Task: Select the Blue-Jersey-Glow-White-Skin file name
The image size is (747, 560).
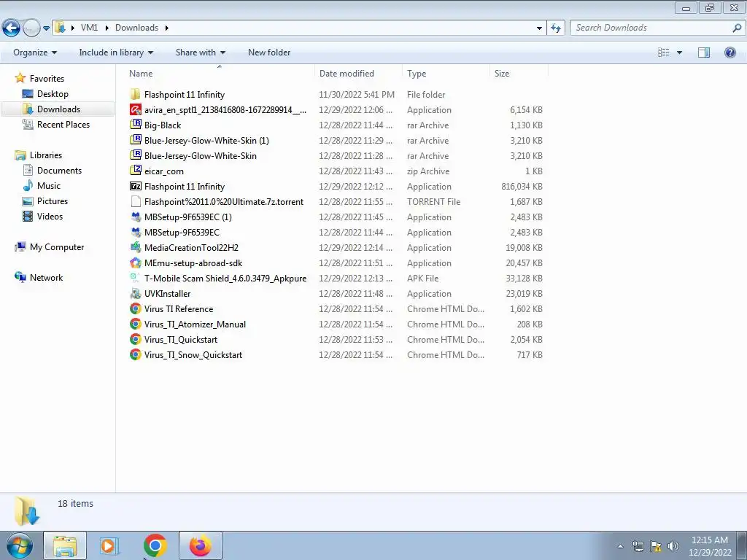Action: (x=200, y=156)
